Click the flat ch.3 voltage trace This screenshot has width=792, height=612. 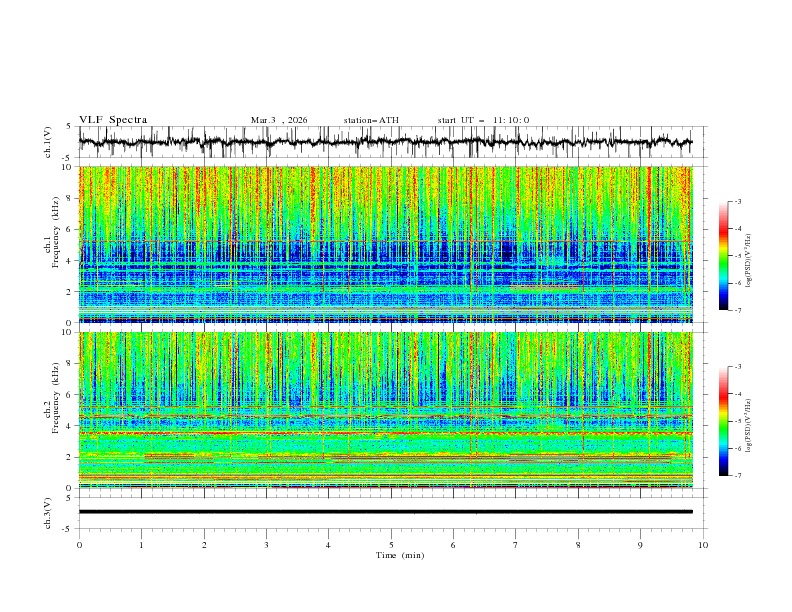click(385, 512)
